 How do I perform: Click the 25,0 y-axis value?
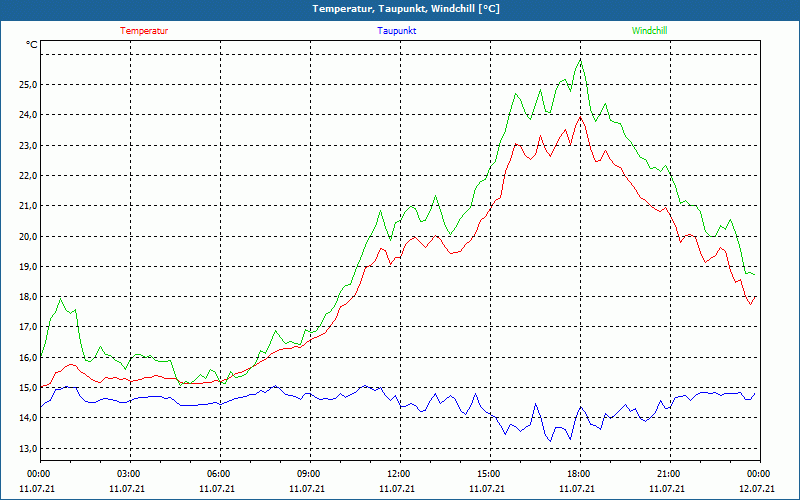coord(28,85)
